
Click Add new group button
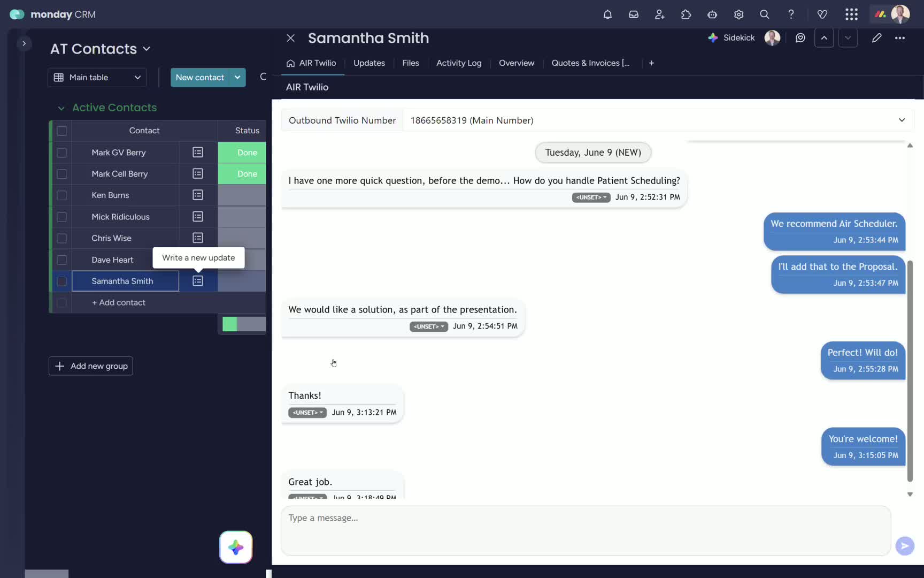pos(91,366)
